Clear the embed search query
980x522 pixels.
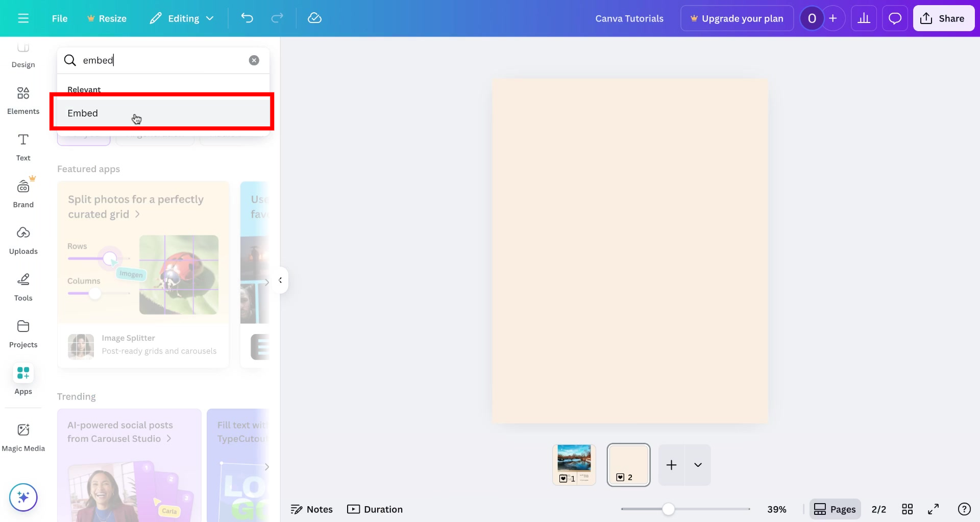tap(254, 60)
